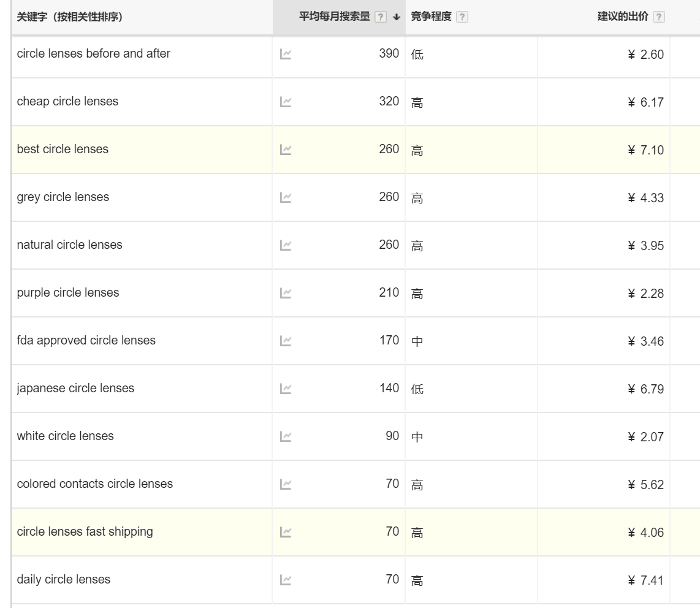The height and width of the screenshot is (608, 700).
Task: Click suggested bid ¥ 2.60
Action: coord(645,55)
